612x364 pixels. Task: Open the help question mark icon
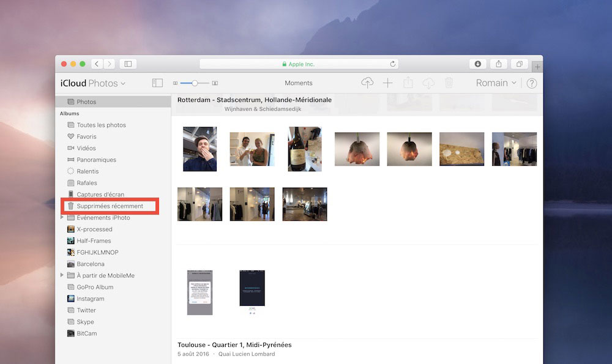pos(531,84)
